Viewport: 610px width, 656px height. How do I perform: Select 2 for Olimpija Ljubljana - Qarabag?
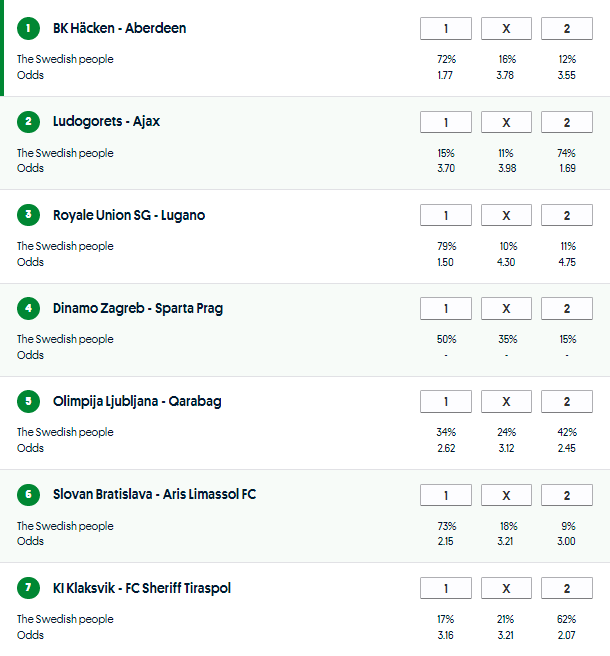coord(566,401)
